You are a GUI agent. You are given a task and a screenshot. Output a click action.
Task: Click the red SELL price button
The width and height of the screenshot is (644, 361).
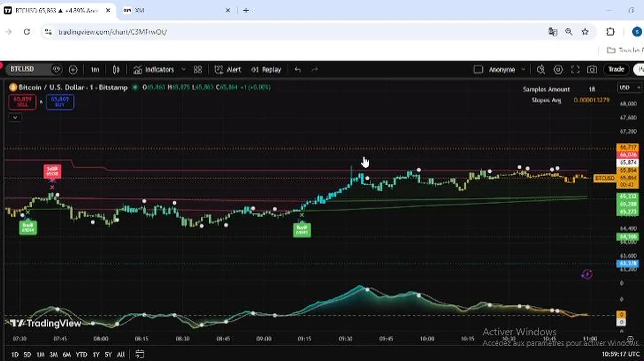[x=22, y=102]
